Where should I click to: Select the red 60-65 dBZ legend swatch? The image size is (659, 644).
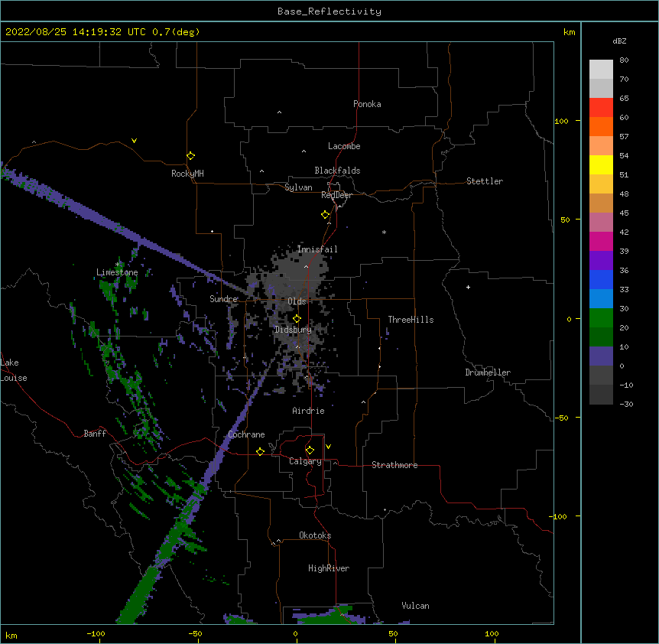point(601,108)
